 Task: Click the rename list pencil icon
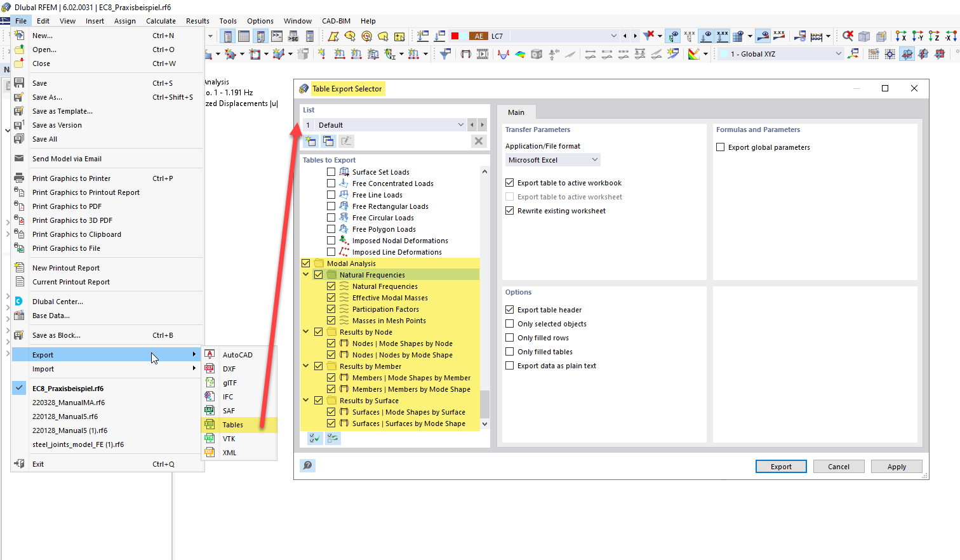click(x=346, y=141)
